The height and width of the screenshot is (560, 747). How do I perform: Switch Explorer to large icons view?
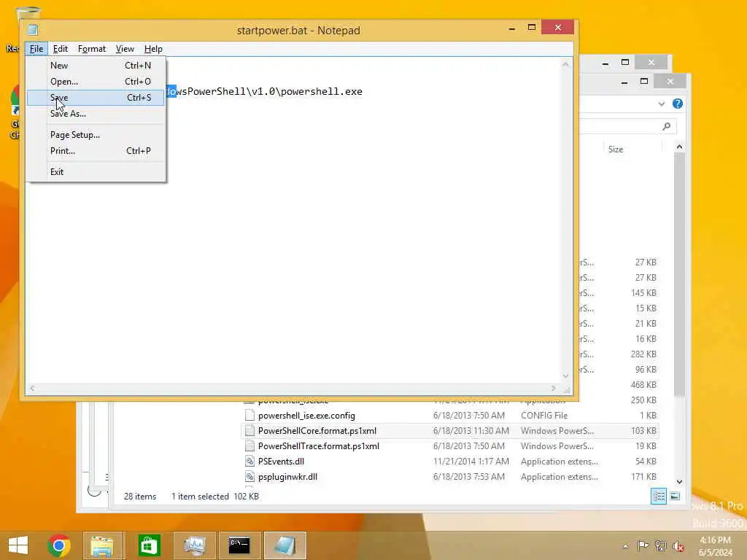click(x=675, y=496)
